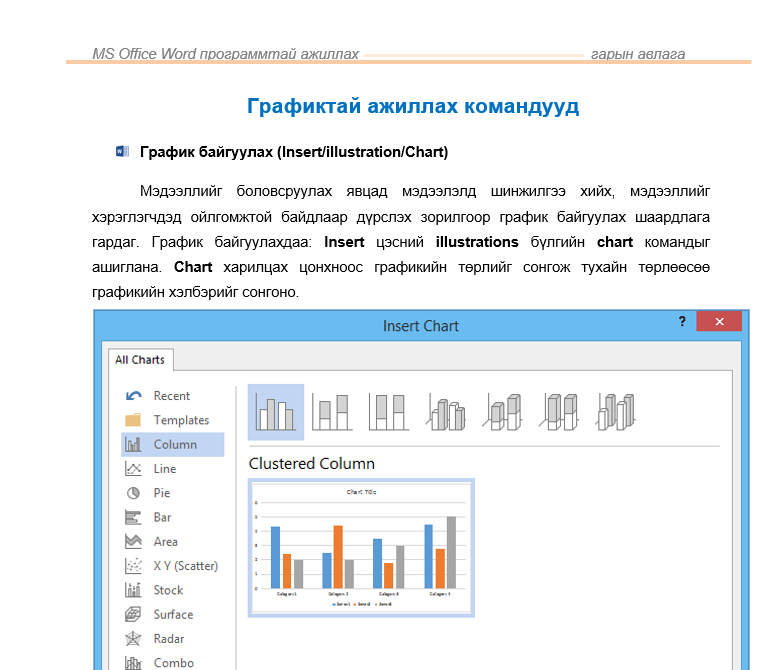This screenshot has height=670, width=776.
Task: Select the Radar chart category
Action: tap(172, 639)
